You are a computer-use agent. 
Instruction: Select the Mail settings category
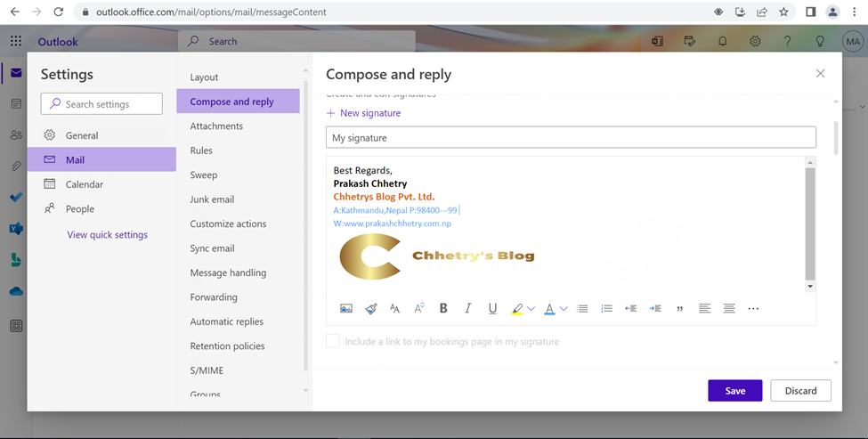coord(101,159)
